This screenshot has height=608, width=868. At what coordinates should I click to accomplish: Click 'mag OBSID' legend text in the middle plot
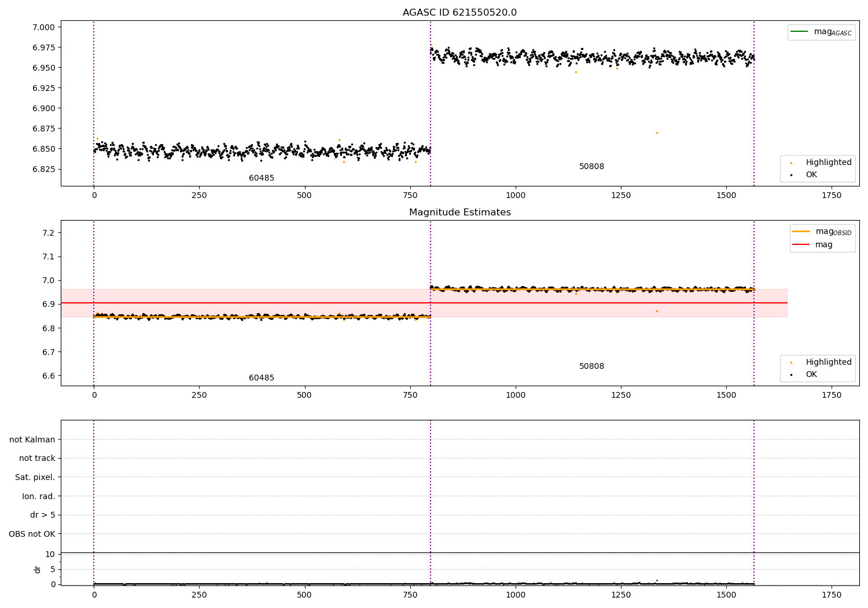834,232
